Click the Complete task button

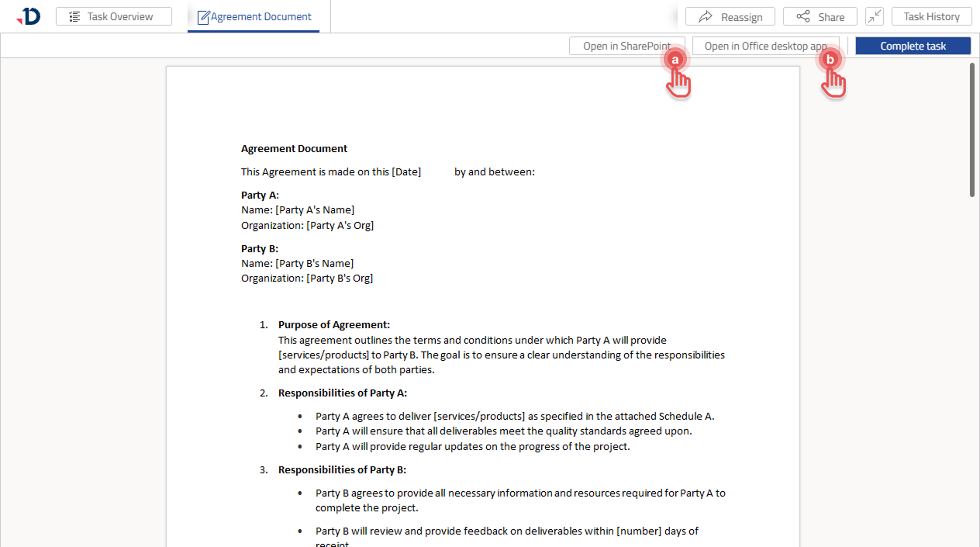click(x=913, y=46)
